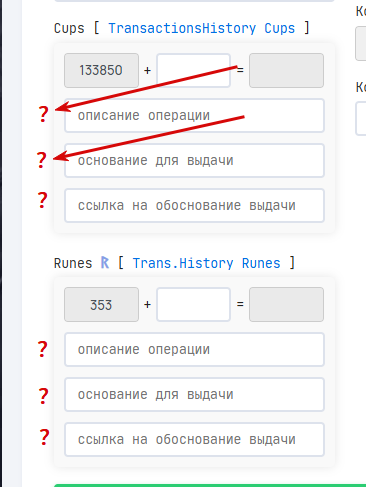Focus the Cups amount-to-add input field
This screenshot has width=366, height=487.
coord(194,70)
